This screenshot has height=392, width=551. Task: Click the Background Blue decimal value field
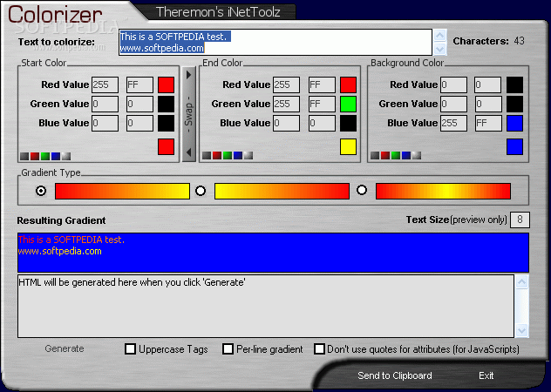tap(453, 124)
